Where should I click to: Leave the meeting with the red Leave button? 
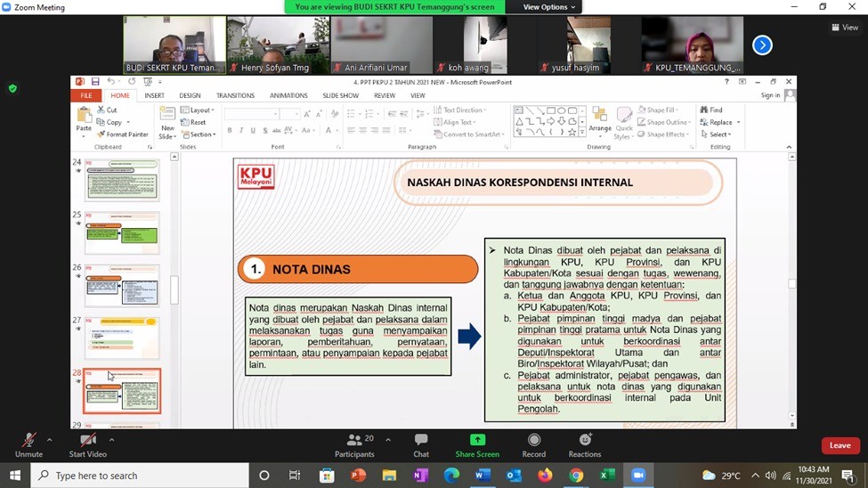840,445
